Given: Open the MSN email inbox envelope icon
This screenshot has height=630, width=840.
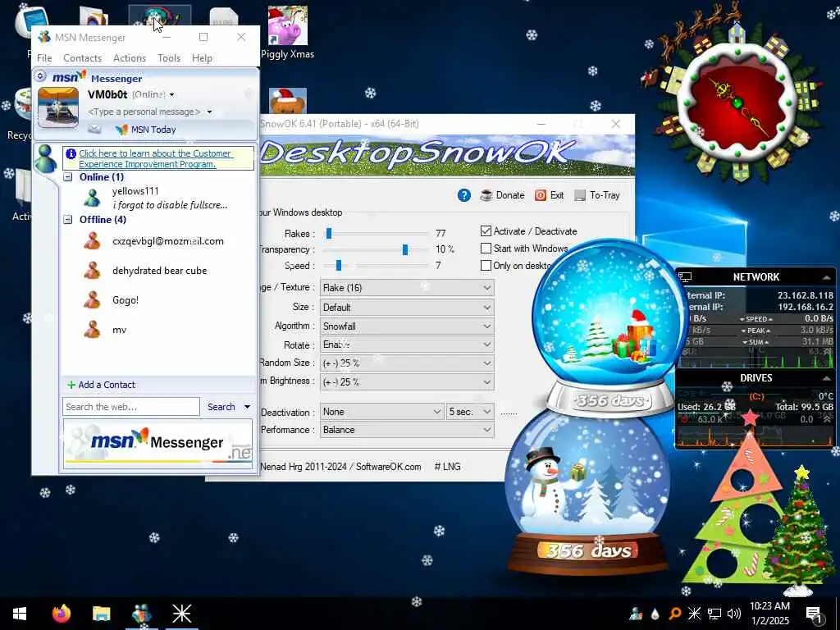Looking at the screenshot, I should point(94,129).
